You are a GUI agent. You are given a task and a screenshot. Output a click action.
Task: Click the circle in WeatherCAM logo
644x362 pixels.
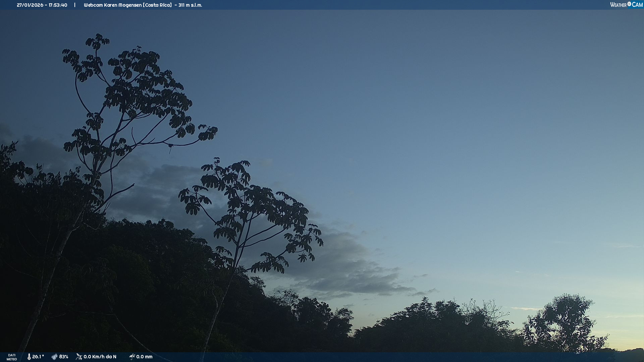(629, 4)
